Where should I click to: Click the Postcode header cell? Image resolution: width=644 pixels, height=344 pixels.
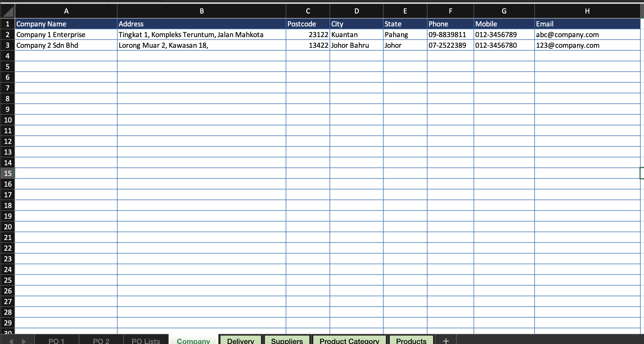308,24
